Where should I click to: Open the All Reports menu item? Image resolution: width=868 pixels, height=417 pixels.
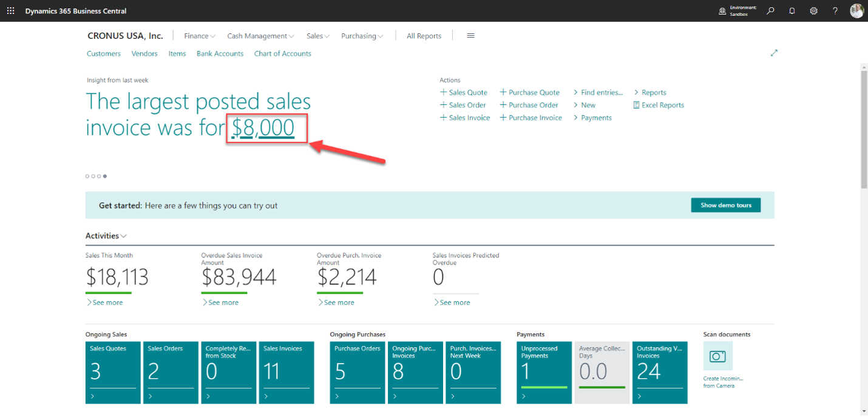pyautogui.click(x=424, y=36)
